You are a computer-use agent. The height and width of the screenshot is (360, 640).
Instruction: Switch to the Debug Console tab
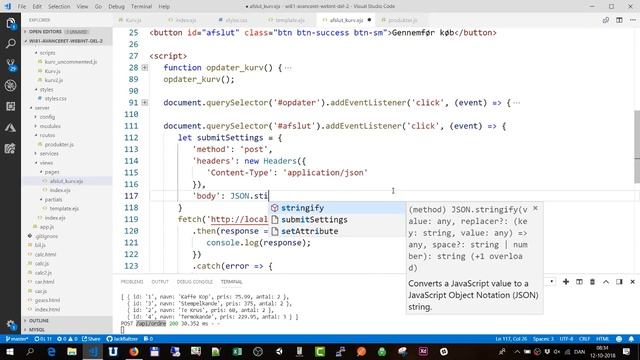(195, 282)
